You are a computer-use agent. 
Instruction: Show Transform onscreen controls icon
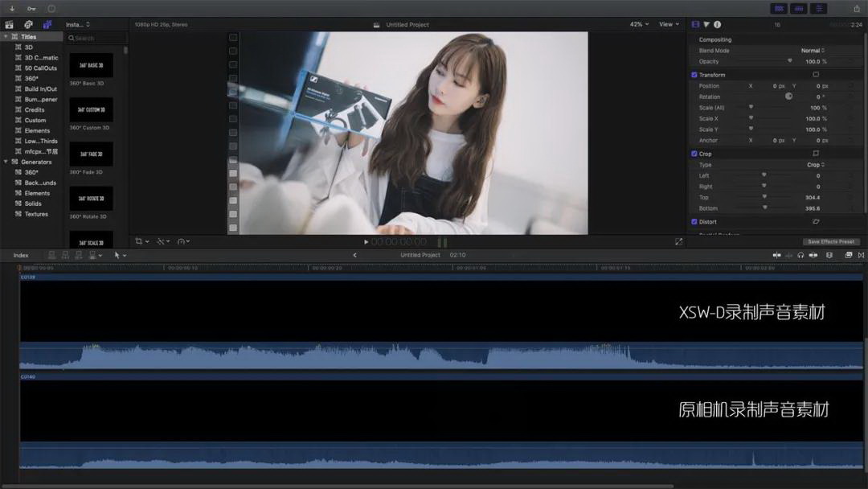tap(816, 74)
